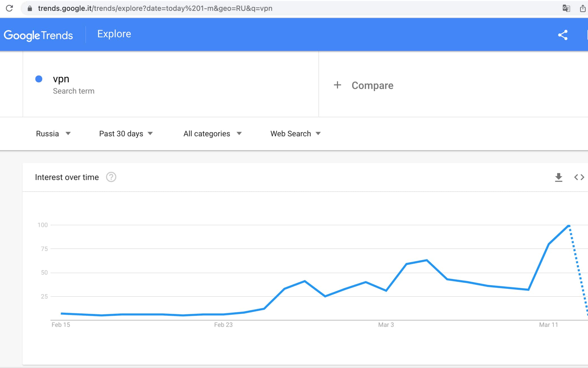The width and height of the screenshot is (588, 368).
Task: Click the browser reload icon
Action: point(9,8)
